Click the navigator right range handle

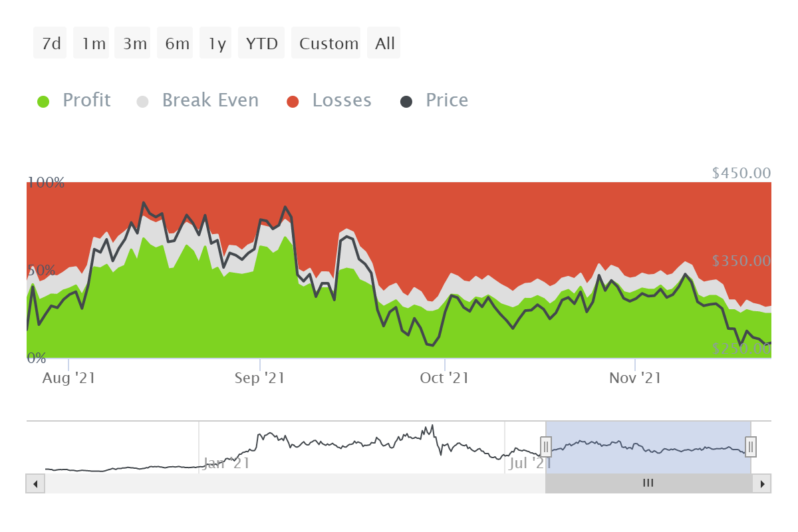coord(750,446)
